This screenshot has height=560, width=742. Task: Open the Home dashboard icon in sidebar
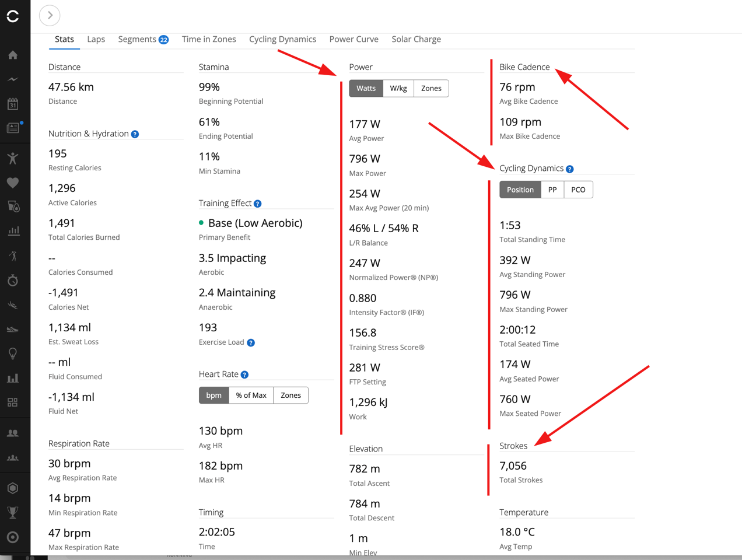[x=13, y=55]
